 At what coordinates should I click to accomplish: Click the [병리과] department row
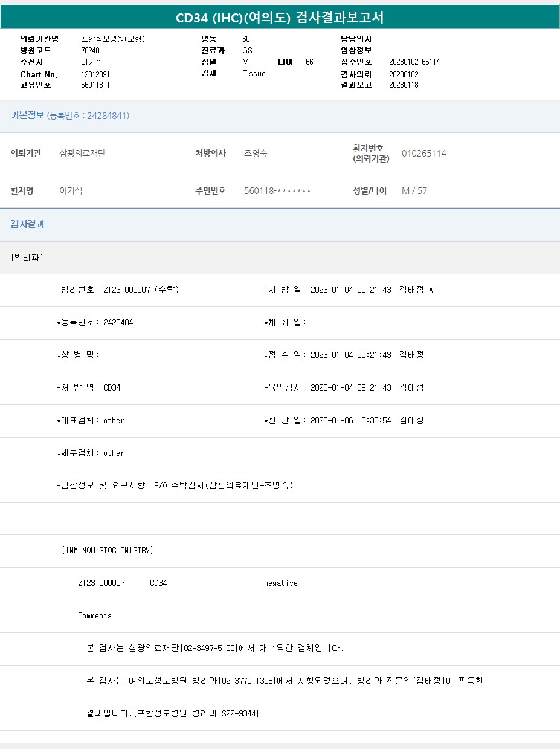click(x=27, y=258)
